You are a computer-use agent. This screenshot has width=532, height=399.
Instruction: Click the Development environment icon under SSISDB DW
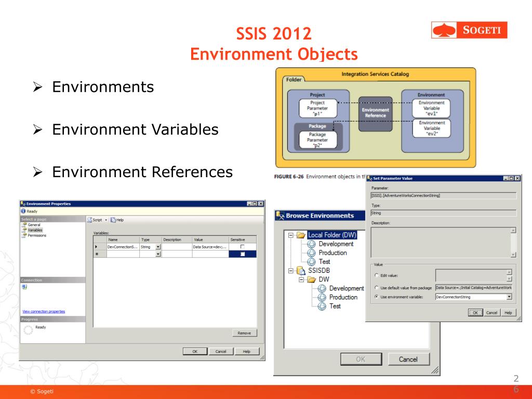click(322, 288)
